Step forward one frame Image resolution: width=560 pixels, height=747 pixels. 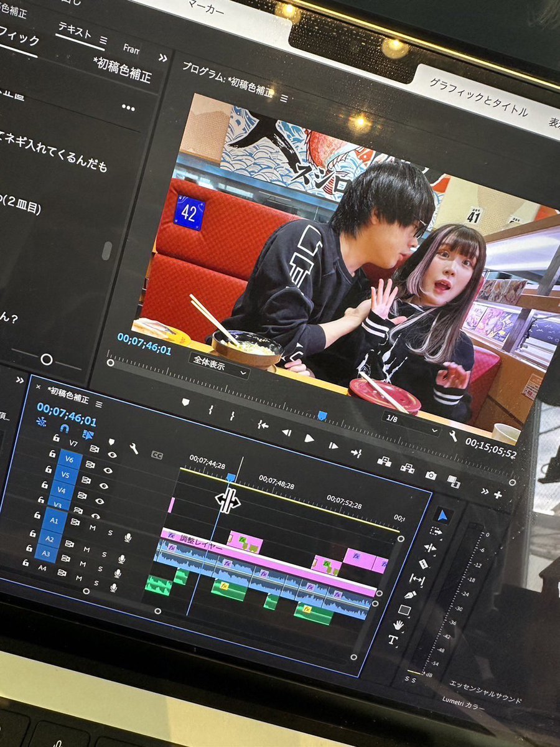(333, 446)
